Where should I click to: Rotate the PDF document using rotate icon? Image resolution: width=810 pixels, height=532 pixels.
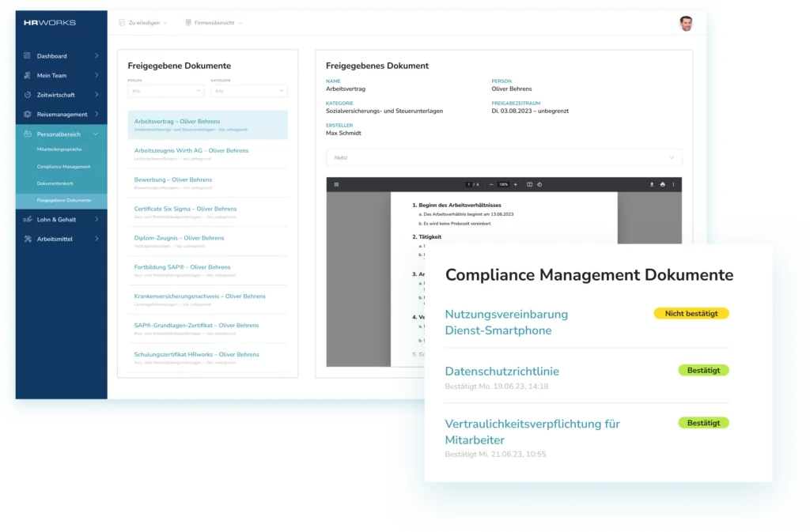pos(539,184)
